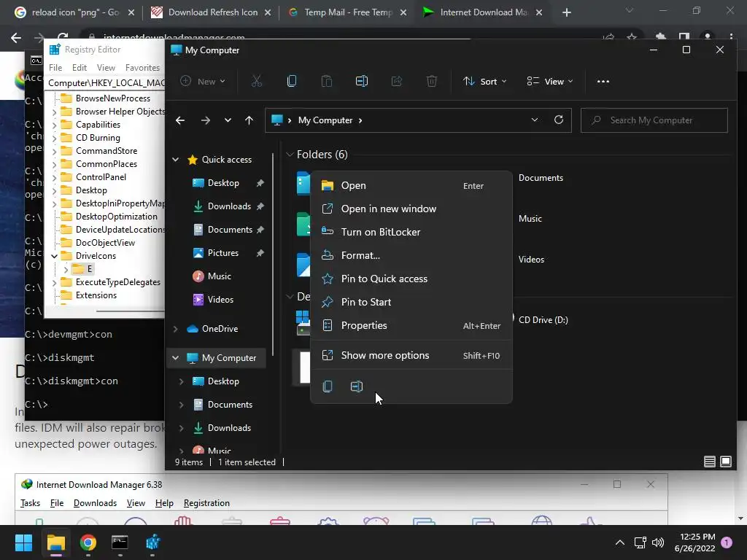
Task: Click Copy icon in Explorer toolbar
Action: coord(292,82)
